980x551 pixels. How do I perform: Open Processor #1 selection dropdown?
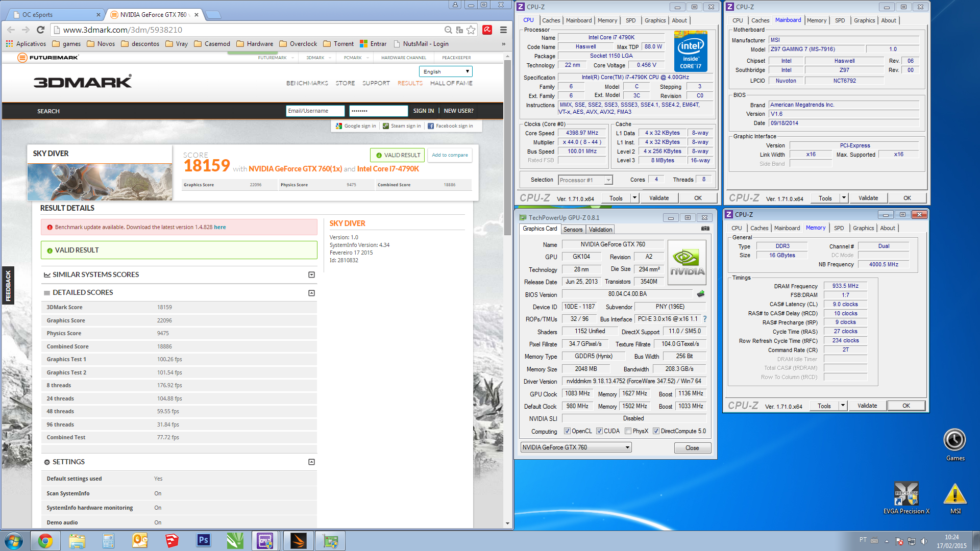(x=585, y=180)
